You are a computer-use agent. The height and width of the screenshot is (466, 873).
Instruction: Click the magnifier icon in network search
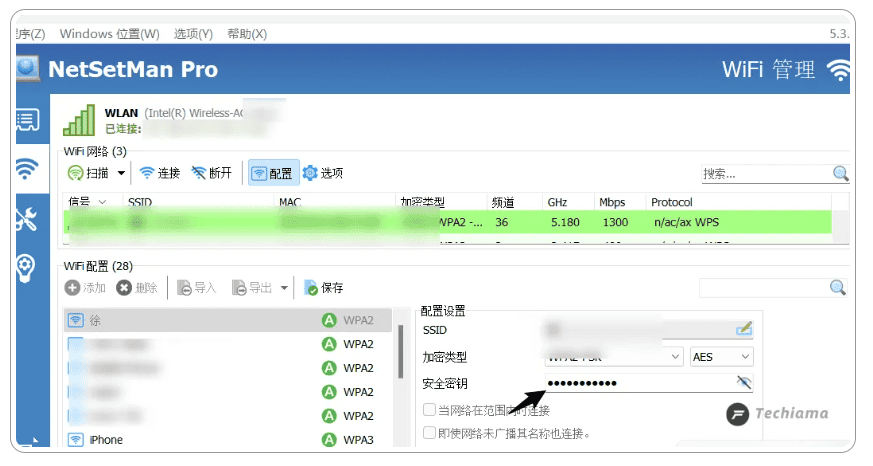click(840, 174)
